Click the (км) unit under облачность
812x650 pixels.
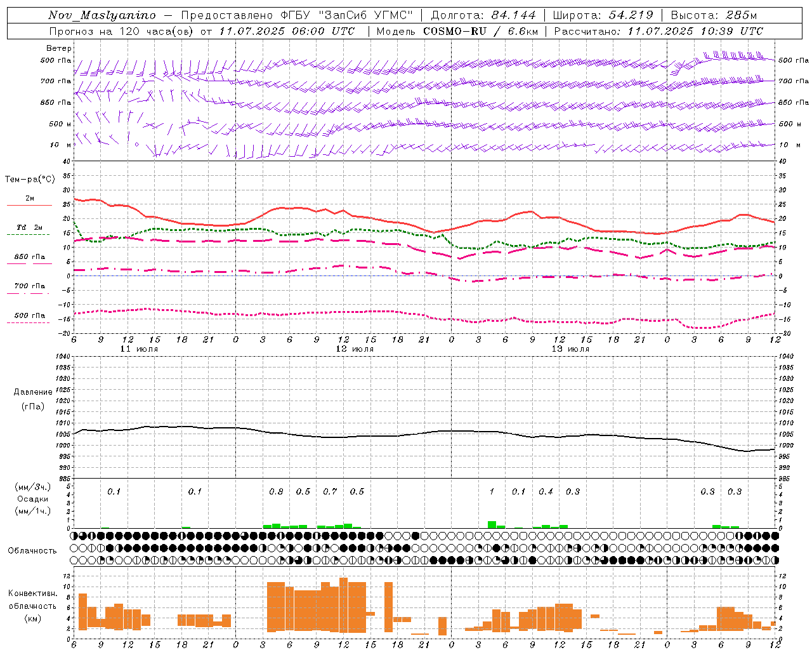[x=33, y=618]
